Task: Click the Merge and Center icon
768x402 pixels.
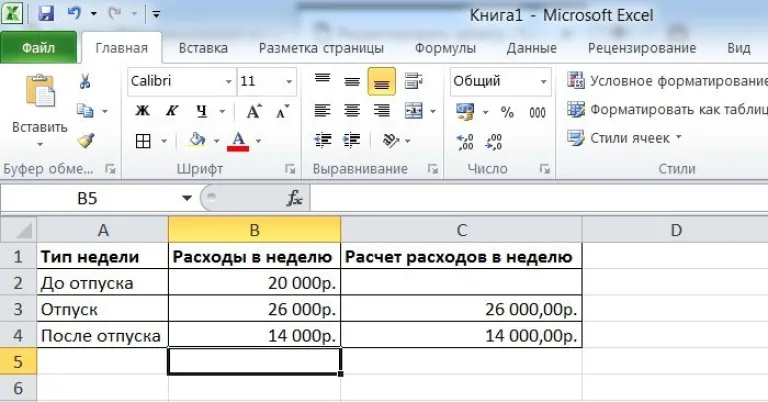Action: [414, 111]
